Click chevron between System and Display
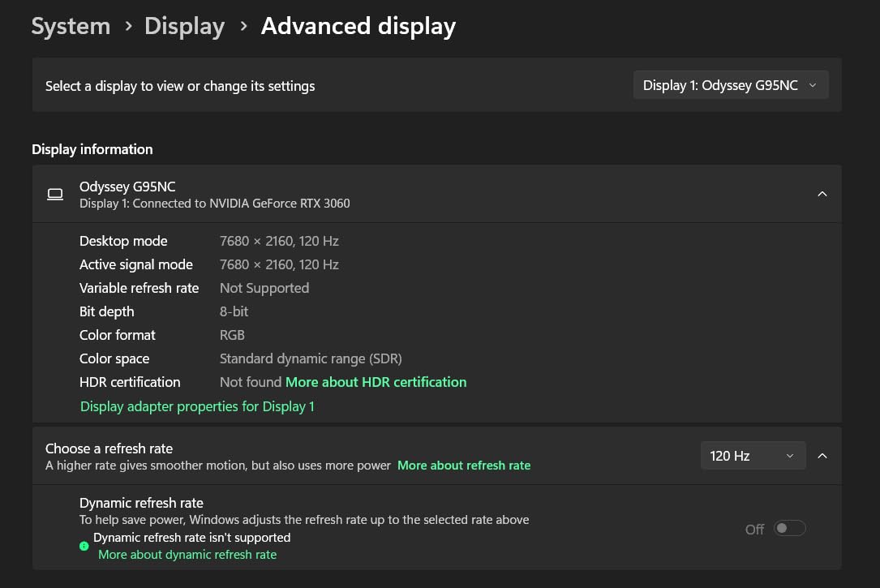Image resolution: width=880 pixels, height=588 pixels. [128, 26]
